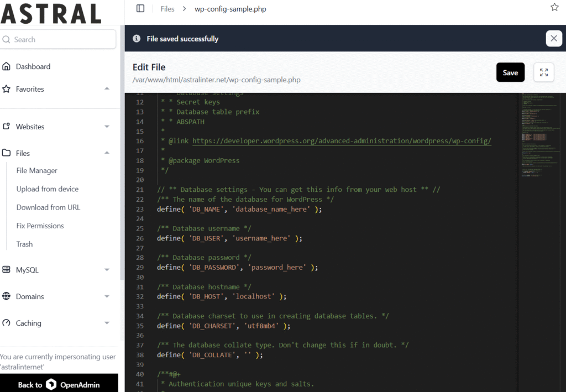Image resolution: width=566 pixels, height=392 pixels.
Task: Click the MySQL menu label
Action: point(27,270)
